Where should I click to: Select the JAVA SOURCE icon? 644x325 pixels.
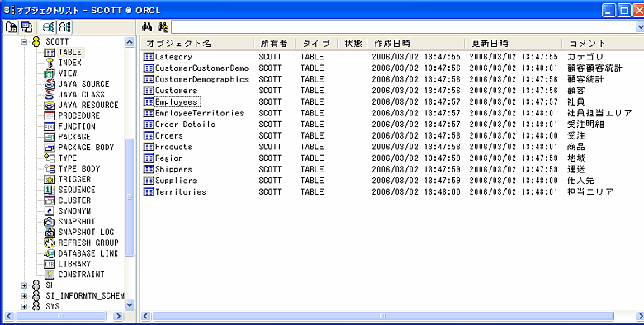(50, 84)
